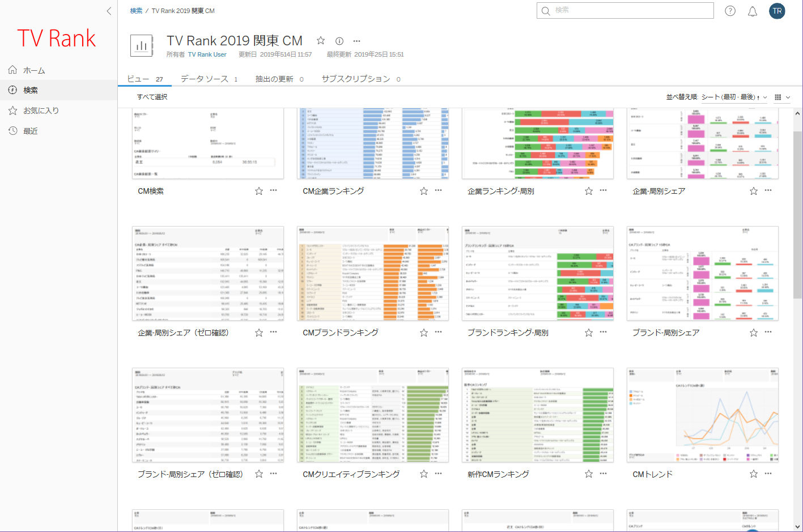The height and width of the screenshot is (532, 803).
Task: Open the notifications bell icon
Action: (753, 11)
